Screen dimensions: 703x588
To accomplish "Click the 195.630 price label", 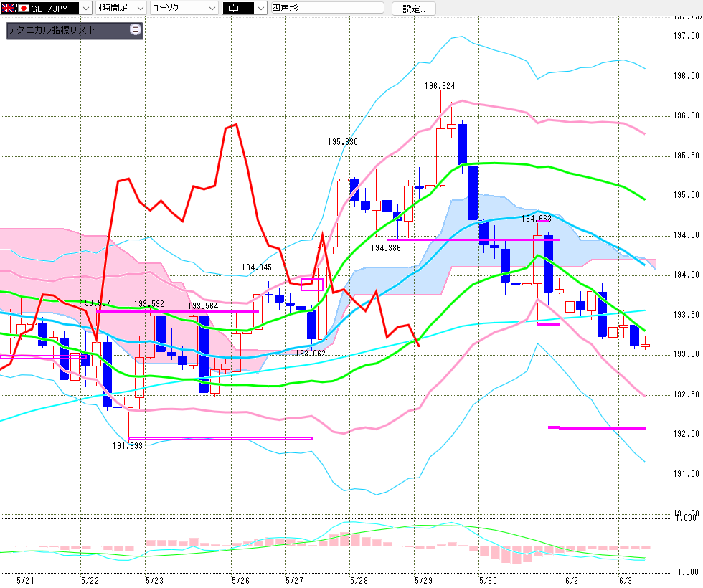I will pyautogui.click(x=343, y=142).
